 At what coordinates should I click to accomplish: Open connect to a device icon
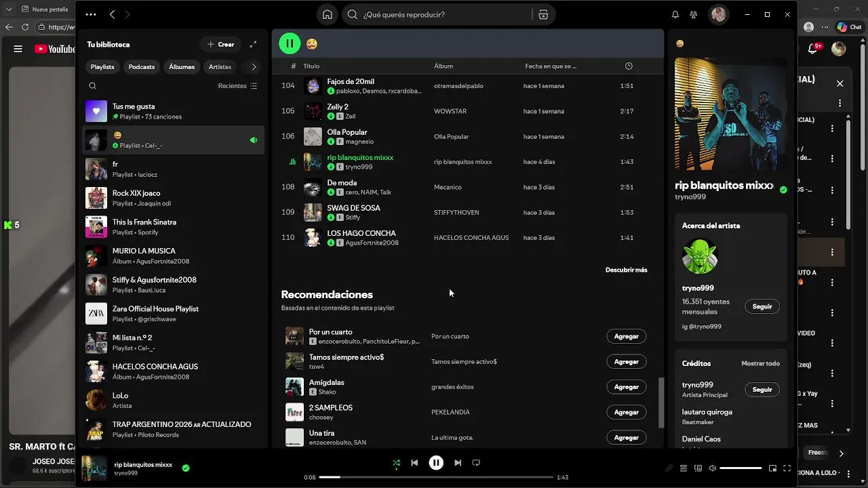(698, 468)
